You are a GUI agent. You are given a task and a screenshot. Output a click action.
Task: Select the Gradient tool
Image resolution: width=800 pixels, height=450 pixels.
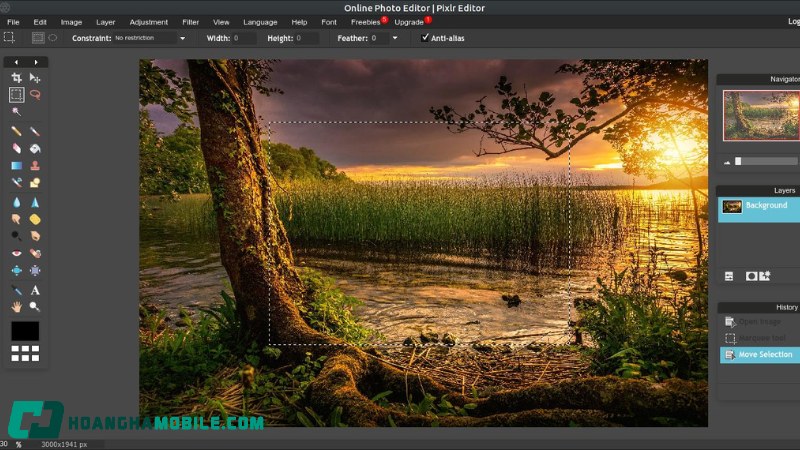[x=16, y=166]
